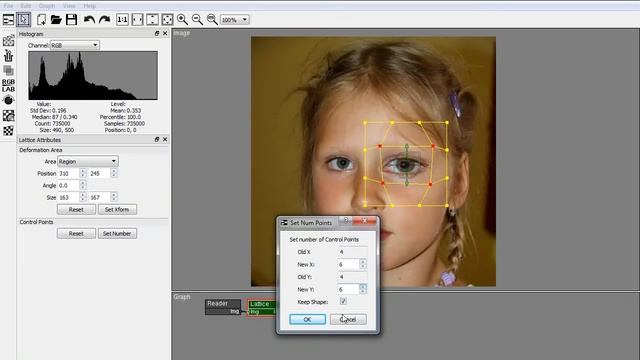Close the Lattice Attributes panel

click(x=165, y=139)
